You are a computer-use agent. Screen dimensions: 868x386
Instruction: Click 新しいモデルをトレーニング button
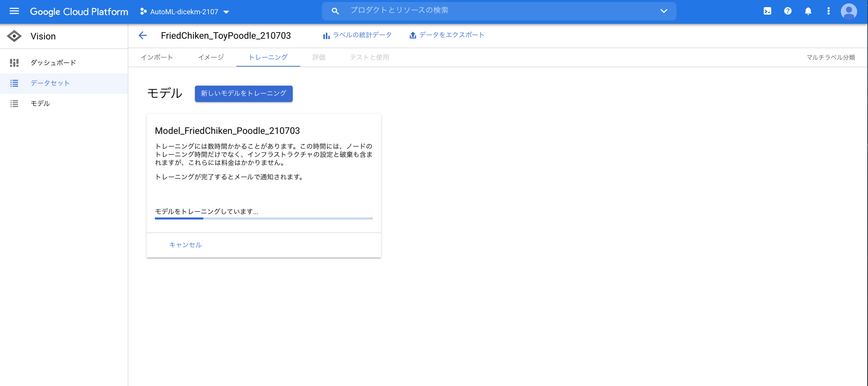coord(243,93)
